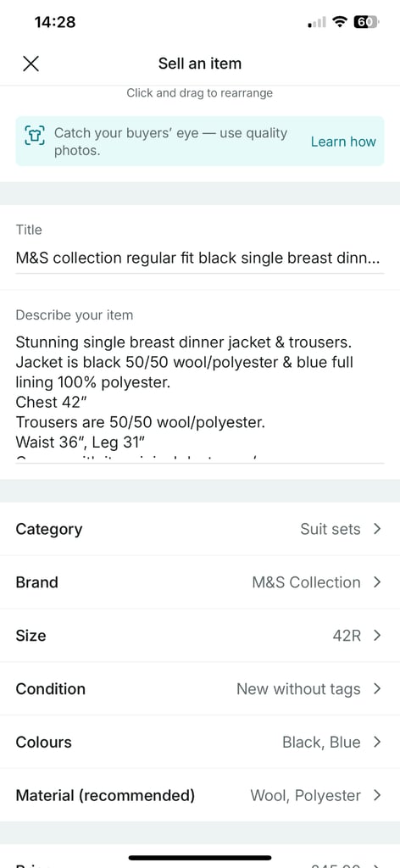Expand M&S Collection brand chevron
The width and height of the screenshot is (400, 868).
377,582
